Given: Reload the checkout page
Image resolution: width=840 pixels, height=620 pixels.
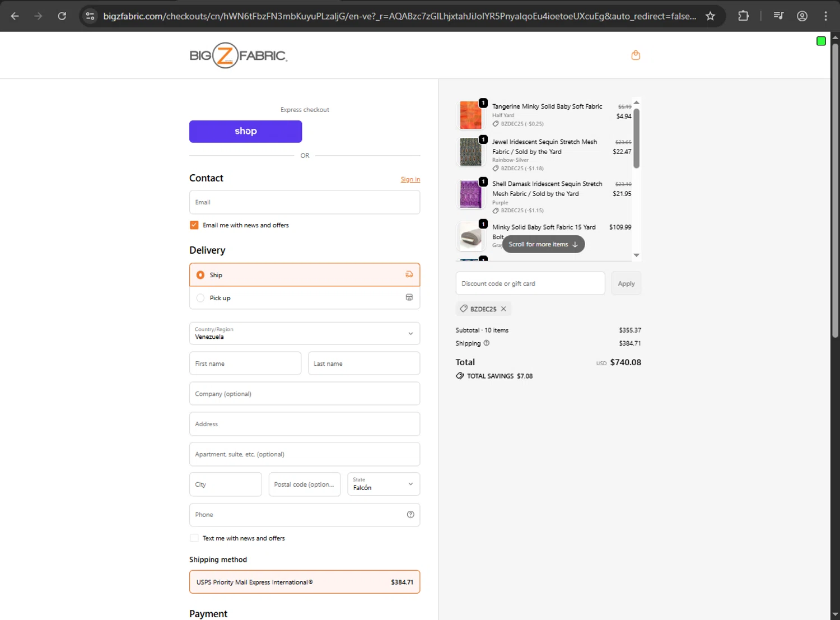Looking at the screenshot, I should click(x=62, y=16).
